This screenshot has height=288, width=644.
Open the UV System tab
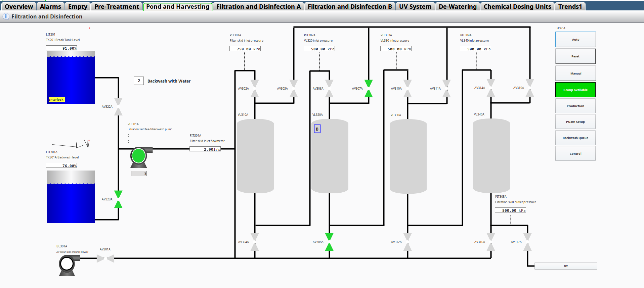pos(415,6)
